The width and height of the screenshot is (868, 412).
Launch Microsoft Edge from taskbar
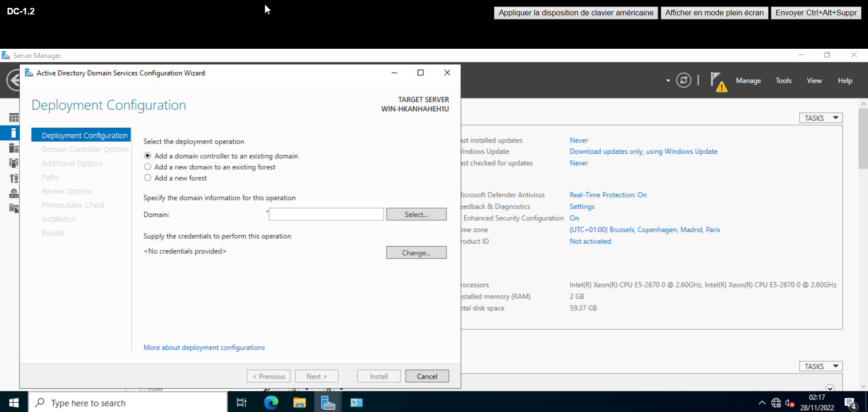[271, 403]
